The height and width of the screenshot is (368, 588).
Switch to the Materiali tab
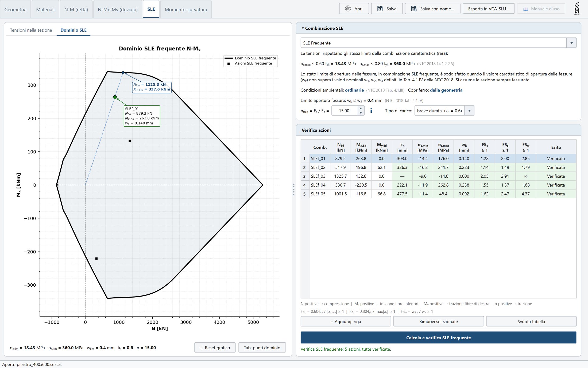[45, 9]
